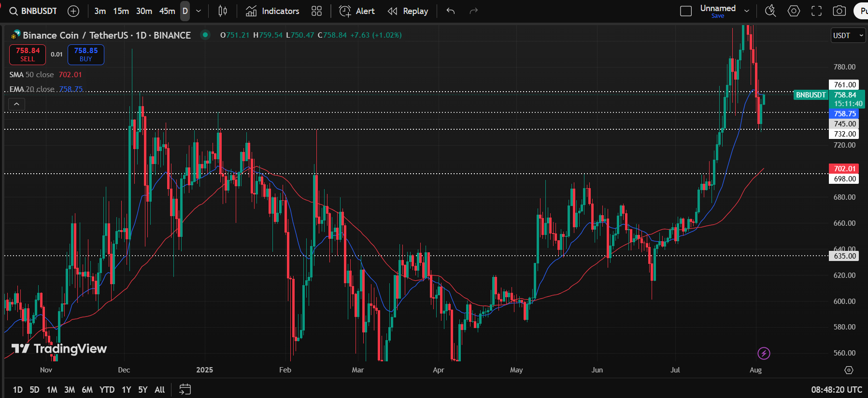Viewport: 868px width, 398px height.
Task: Select the SMA 50 close indicator legend
Action: [x=46, y=75]
